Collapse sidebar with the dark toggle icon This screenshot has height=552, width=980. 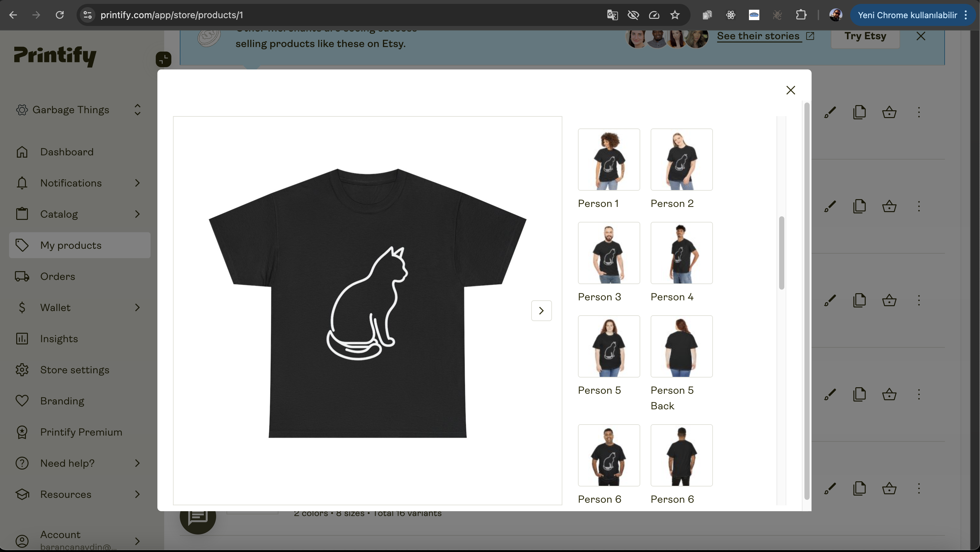pos(163,59)
